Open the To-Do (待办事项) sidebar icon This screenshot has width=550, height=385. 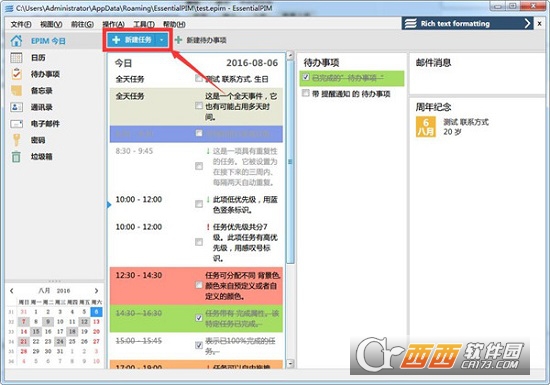click(16, 74)
